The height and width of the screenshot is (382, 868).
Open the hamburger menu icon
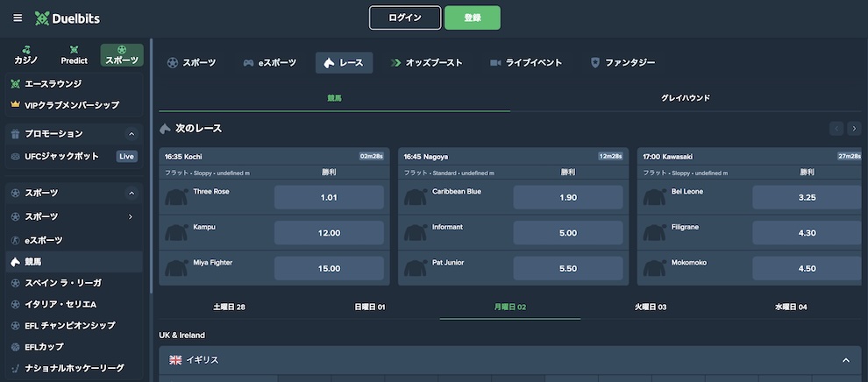(x=18, y=18)
